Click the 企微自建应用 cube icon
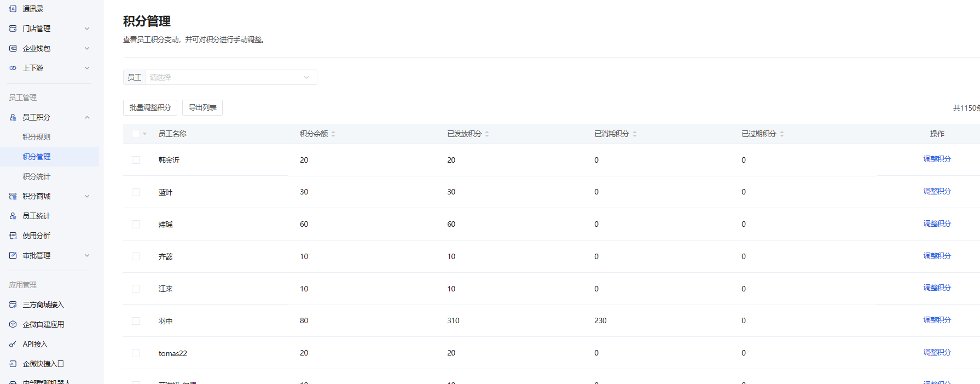Screen dimensions: 980x384 13,324
